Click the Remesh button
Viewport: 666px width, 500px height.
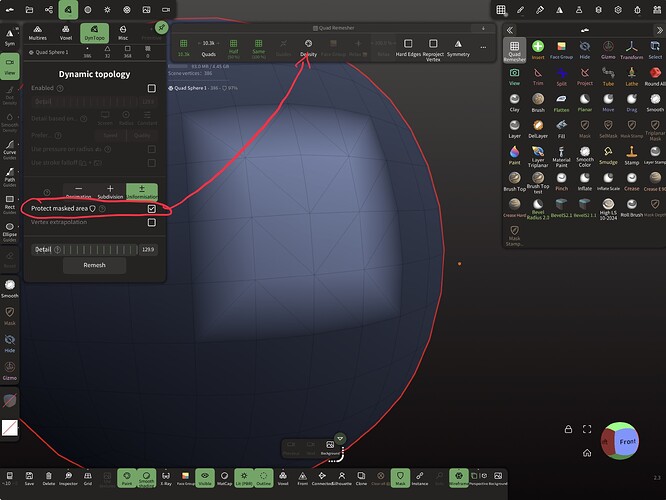(x=94, y=265)
